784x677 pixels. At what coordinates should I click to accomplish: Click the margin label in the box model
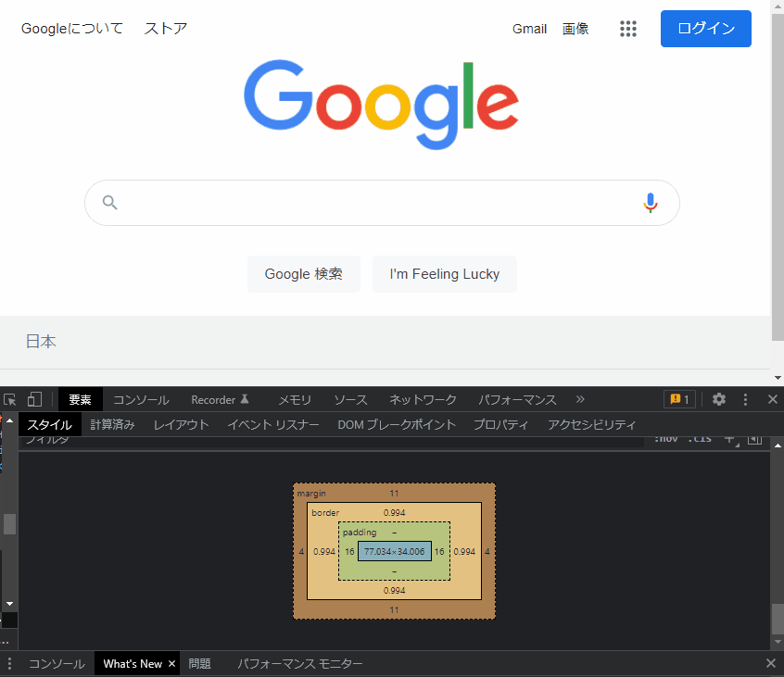(x=311, y=494)
